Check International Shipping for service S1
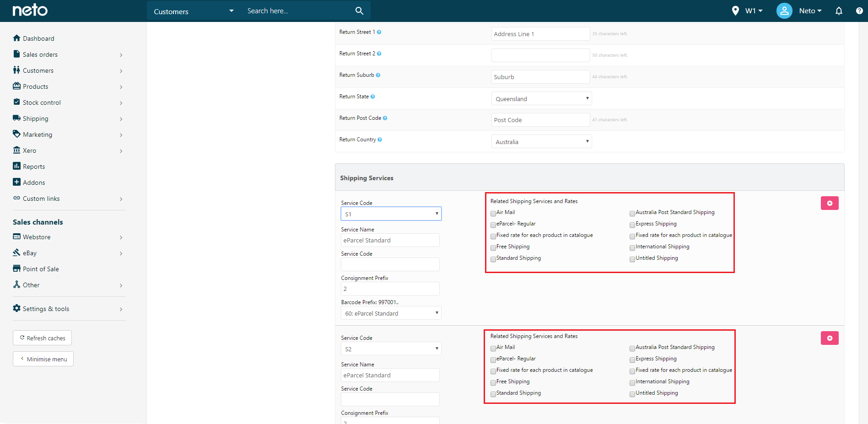Image resolution: width=868 pixels, height=424 pixels. pyautogui.click(x=632, y=247)
